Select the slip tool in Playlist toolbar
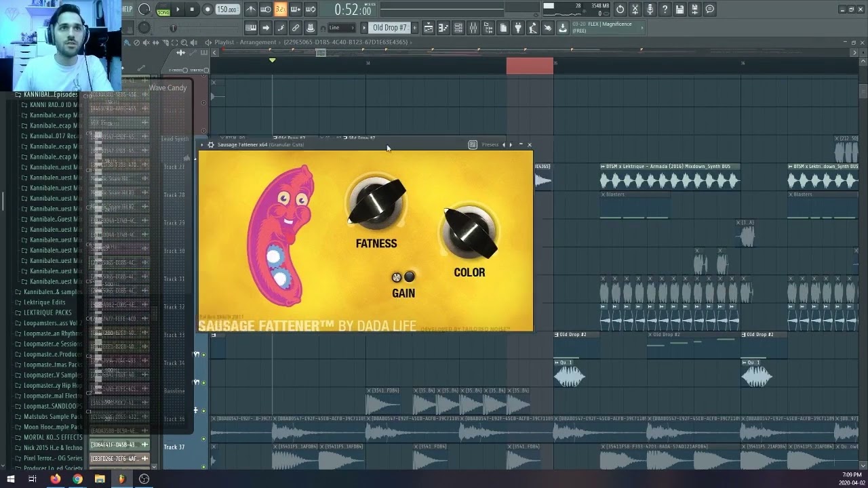Image resolution: width=868 pixels, height=488 pixels. point(157,43)
